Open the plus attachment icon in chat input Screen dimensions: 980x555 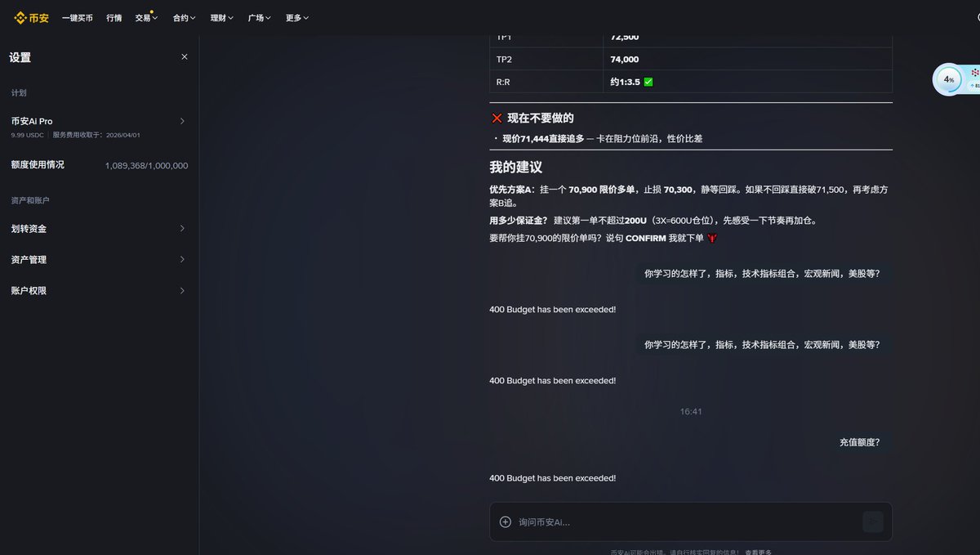point(505,521)
